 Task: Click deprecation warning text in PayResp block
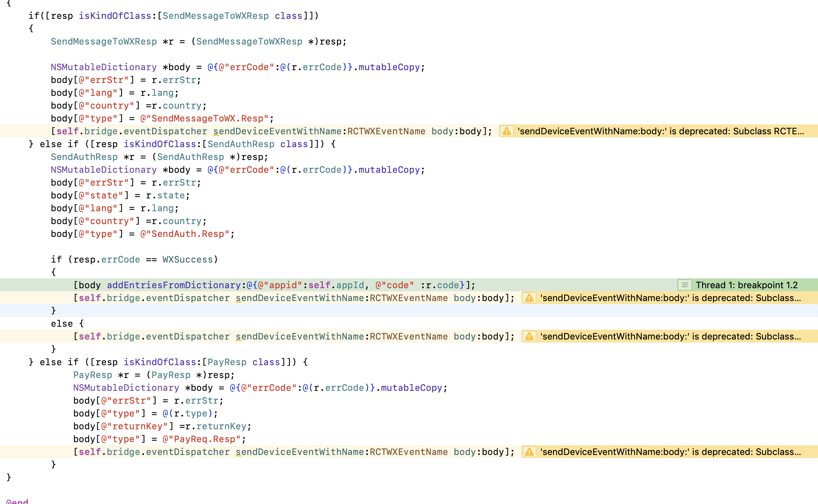coord(670,452)
